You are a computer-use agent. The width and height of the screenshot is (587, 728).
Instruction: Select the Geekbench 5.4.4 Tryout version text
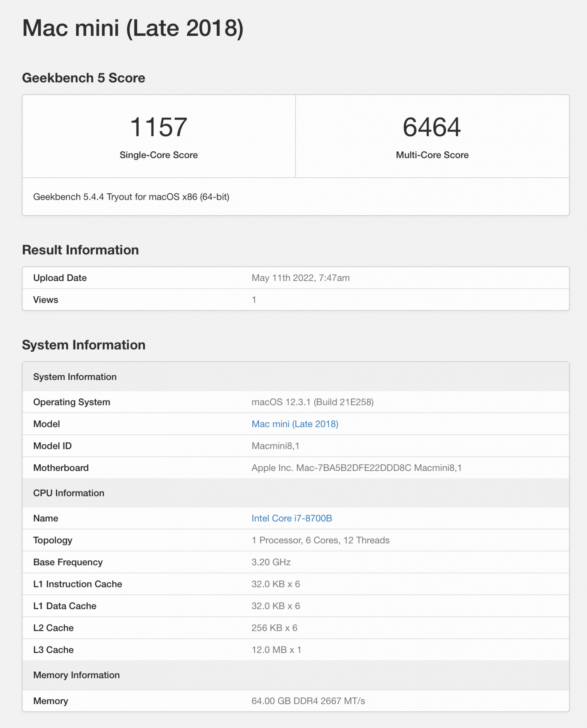(131, 197)
